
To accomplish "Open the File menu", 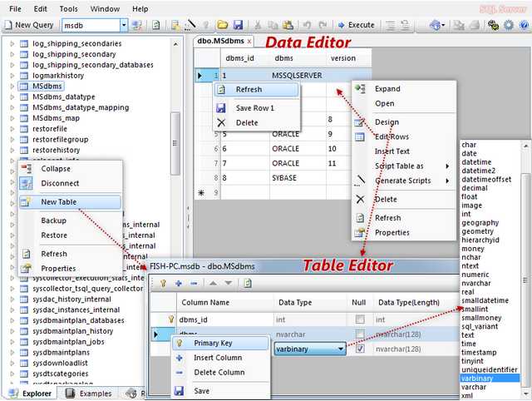I will tap(15, 9).
